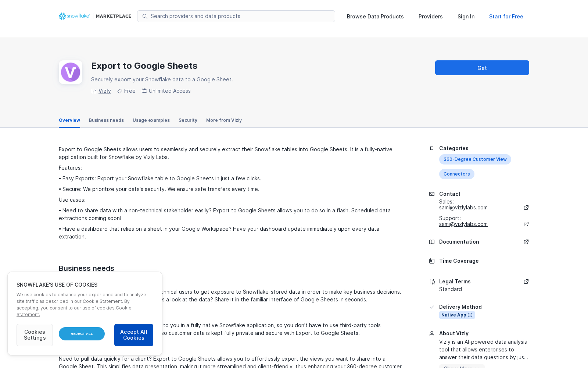Image resolution: width=588 pixels, height=368 pixels.
Task: Open the Vizly provider link
Action: coord(105,91)
